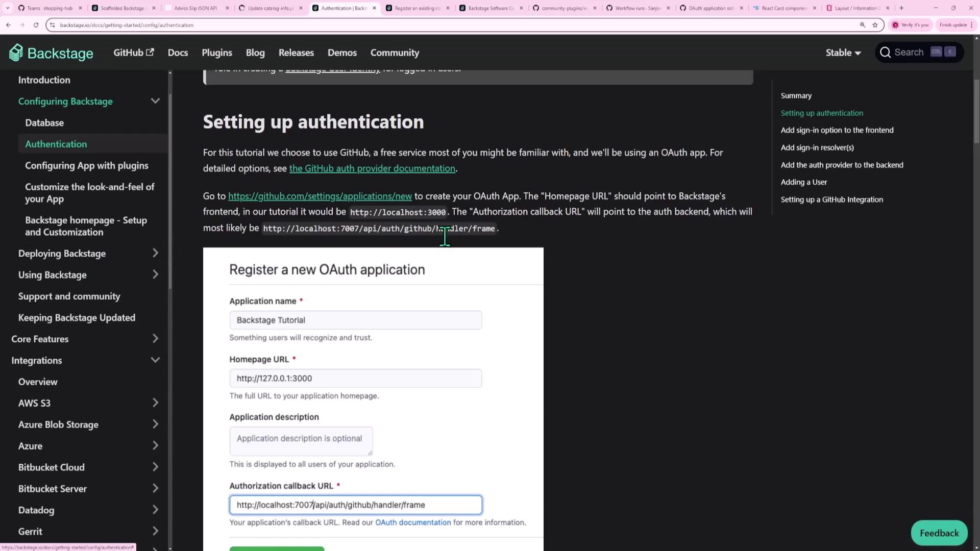Open GitHub external link in navbar
980x551 pixels.
pos(133,53)
